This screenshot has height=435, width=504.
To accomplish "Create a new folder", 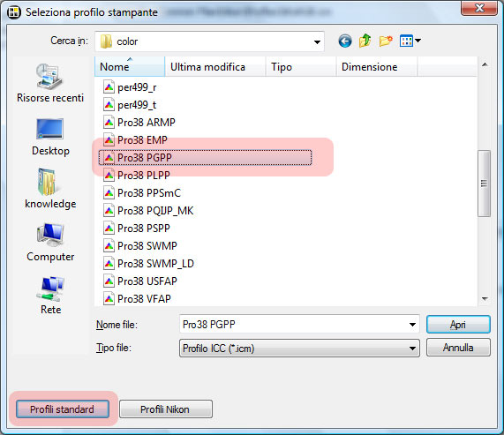I will coord(386,41).
